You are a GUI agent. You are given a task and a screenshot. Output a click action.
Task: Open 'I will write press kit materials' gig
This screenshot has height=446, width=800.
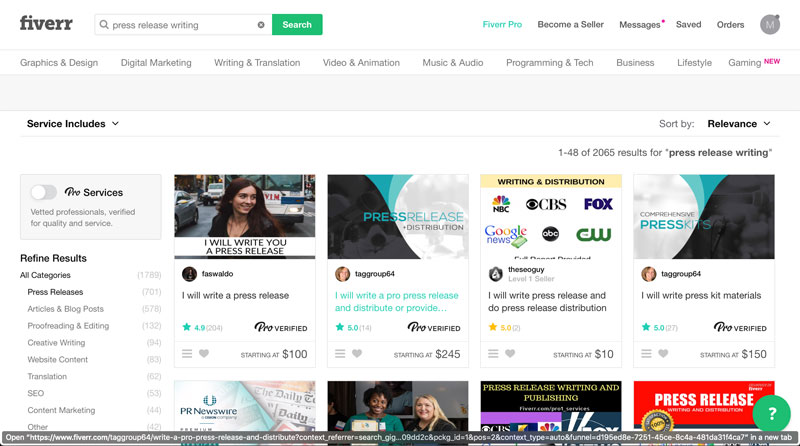point(701,295)
